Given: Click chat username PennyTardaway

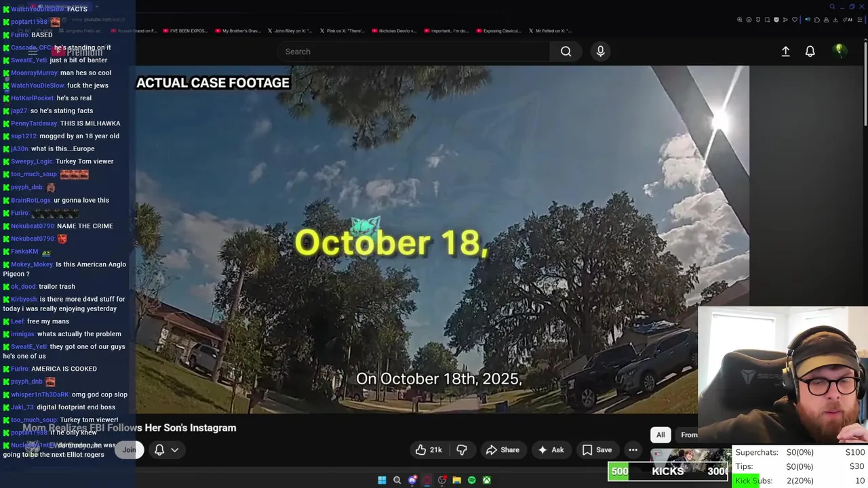Looking at the screenshot, I should point(34,123).
